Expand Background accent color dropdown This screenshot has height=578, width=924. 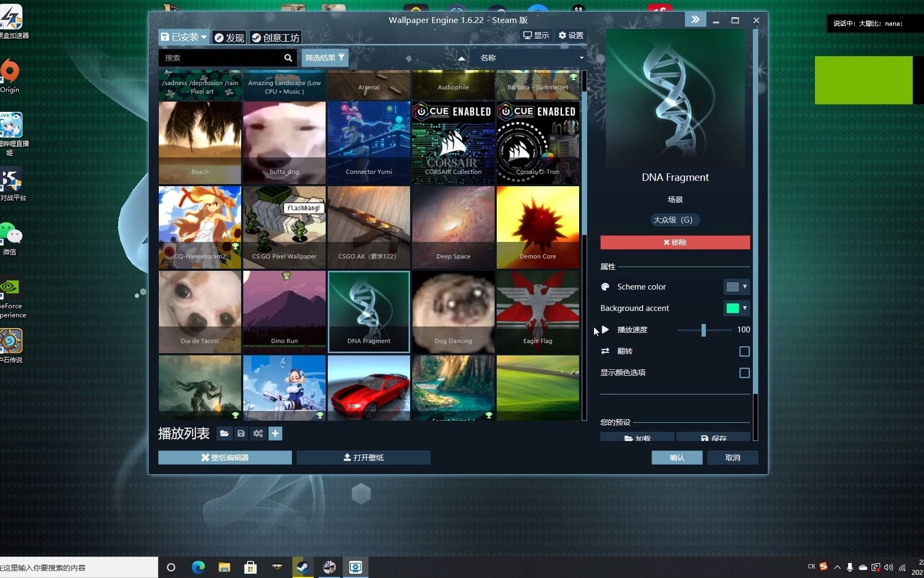point(745,308)
